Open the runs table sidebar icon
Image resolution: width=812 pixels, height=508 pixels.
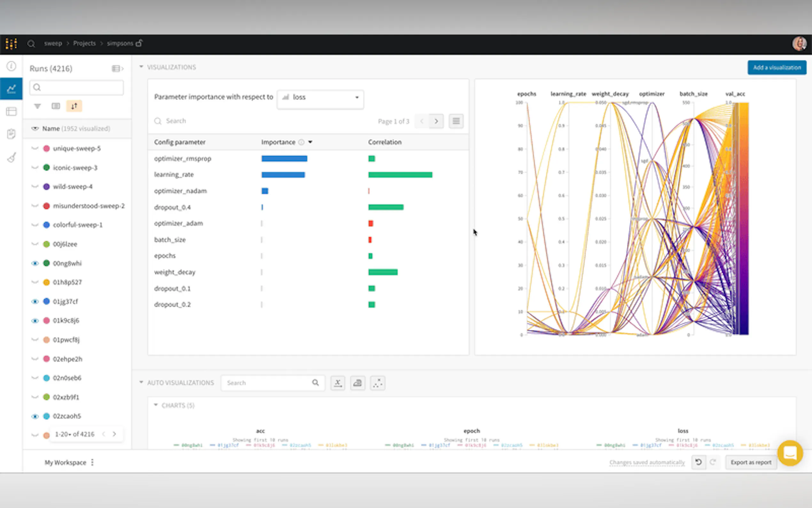(x=12, y=111)
